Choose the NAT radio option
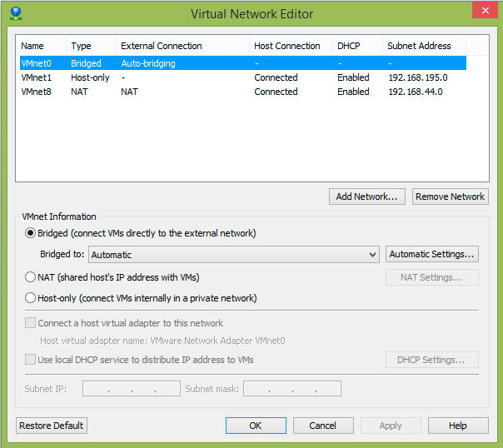The width and height of the screenshot is (503, 448). pyautogui.click(x=31, y=277)
